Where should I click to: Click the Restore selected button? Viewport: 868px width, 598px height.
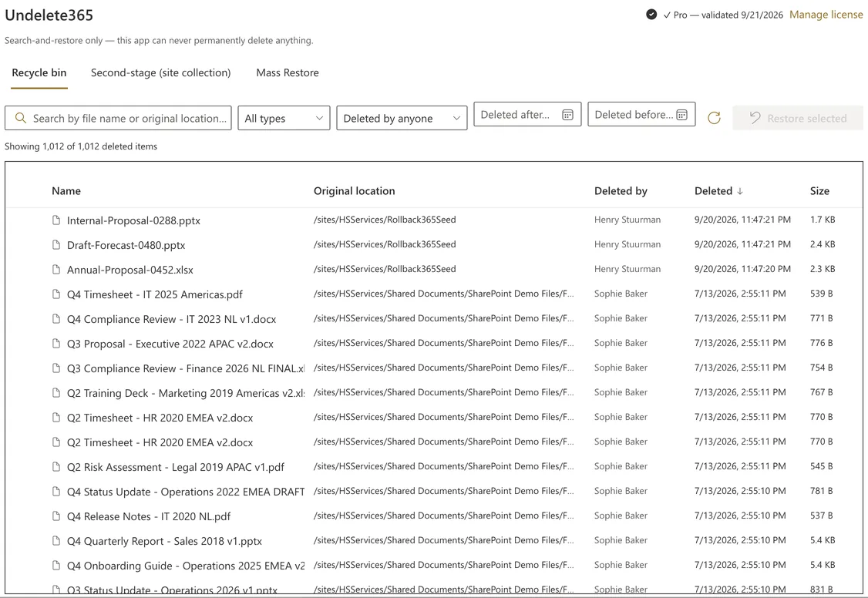[798, 118]
